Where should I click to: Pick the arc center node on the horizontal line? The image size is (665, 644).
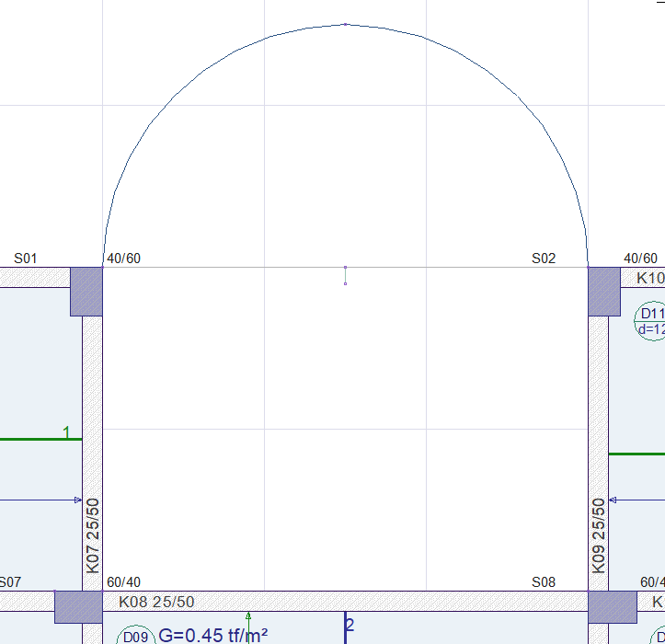tap(345, 268)
